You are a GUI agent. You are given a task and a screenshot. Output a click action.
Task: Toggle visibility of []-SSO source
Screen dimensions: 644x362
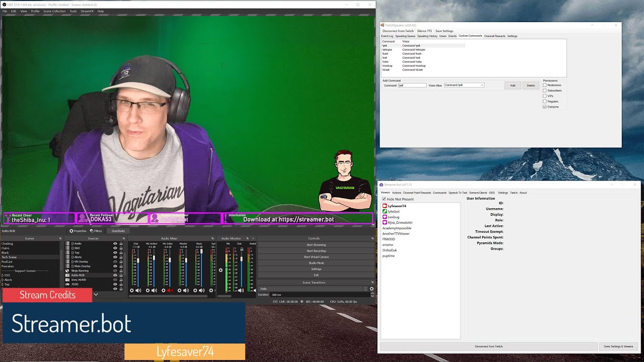pyautogui.click(x=115, y=248)
